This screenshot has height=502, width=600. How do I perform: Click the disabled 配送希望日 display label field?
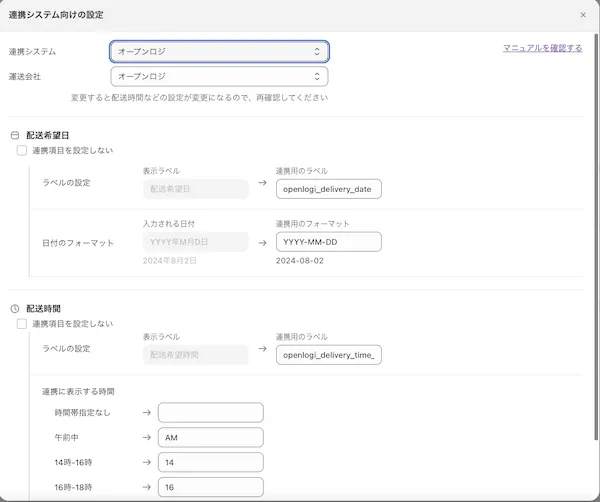point(196,189)
